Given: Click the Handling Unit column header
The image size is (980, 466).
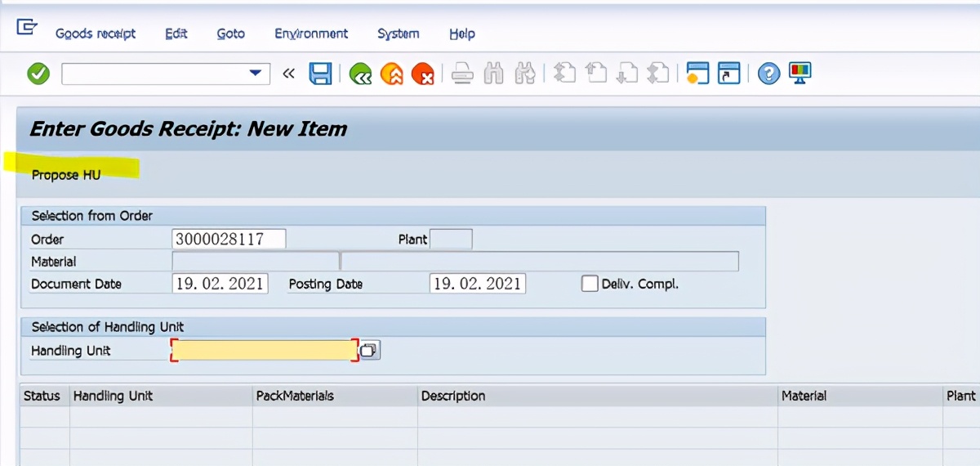Looking at the screenshot, I should pos(113,396).
